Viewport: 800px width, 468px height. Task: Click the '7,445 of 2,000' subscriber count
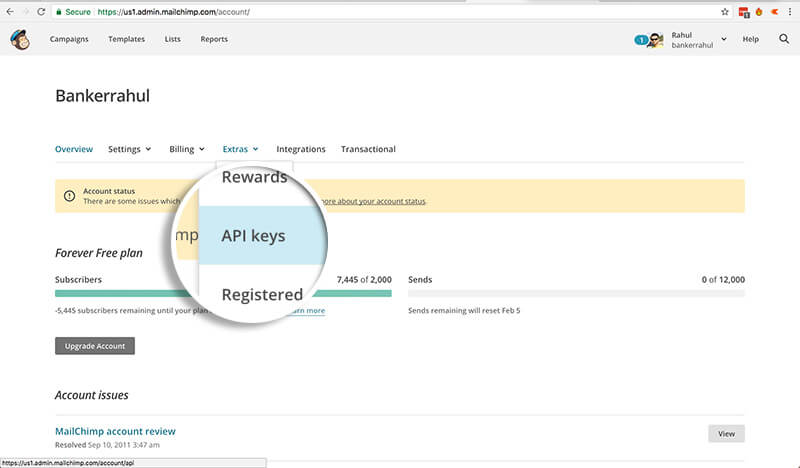tap(364, 280)
